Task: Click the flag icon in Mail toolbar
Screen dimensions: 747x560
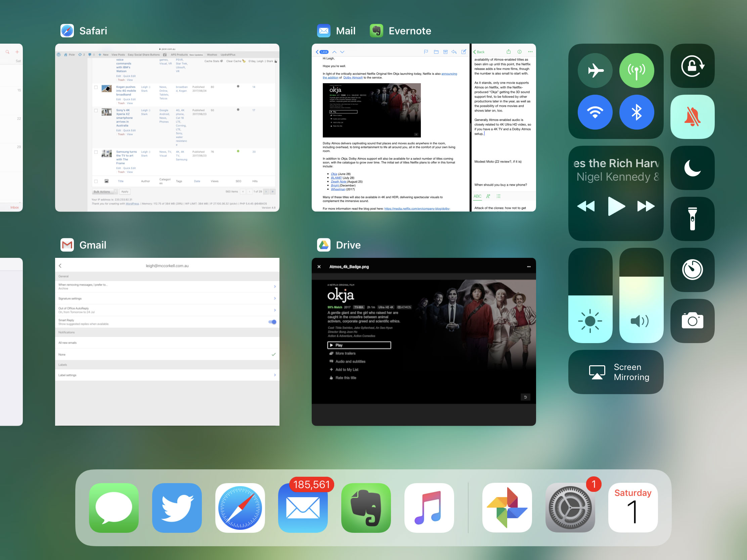Action: pyautogui.click(x=426, y=52)
